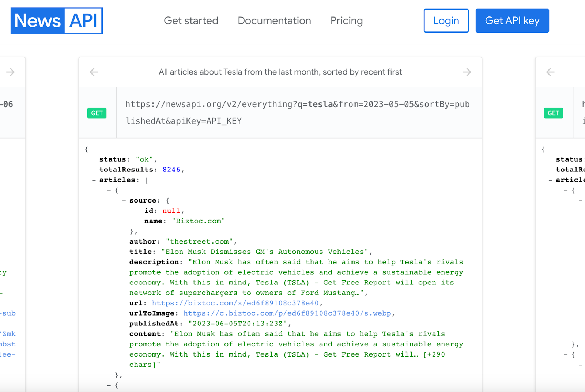Image resolution: width=585 pixels, height=392 pixels.
Task: Open the urlToImage s.webp link
Action: click(287, 313)
